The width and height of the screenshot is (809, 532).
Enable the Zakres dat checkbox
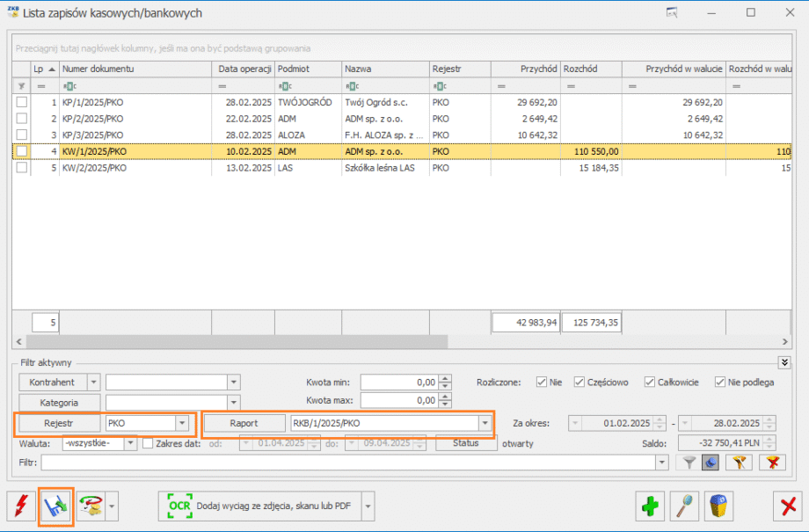(x=148, y=443)
